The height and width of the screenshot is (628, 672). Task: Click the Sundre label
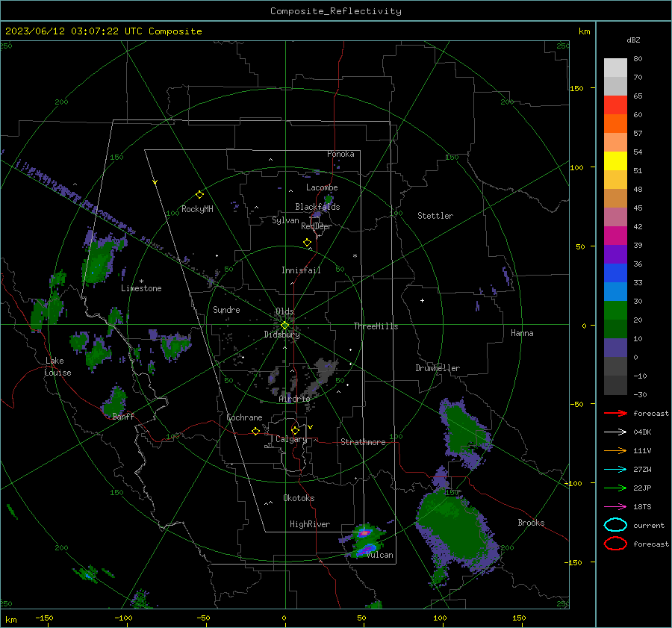(x=226, y=309)
